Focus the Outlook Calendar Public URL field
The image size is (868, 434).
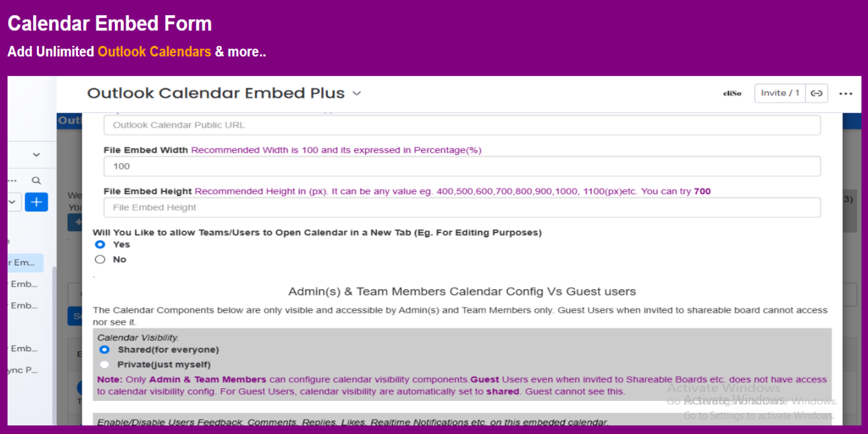click(x=462, y=125)
